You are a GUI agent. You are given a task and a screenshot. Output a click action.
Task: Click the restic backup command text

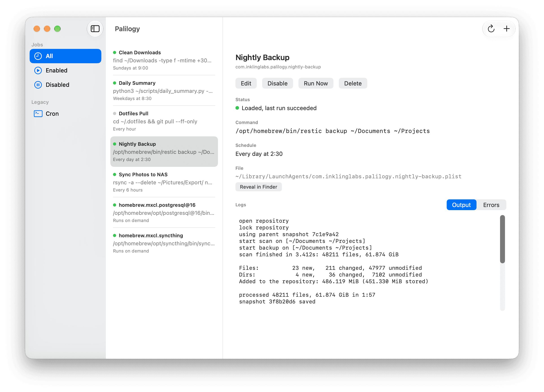pyautogui.click(x=333, y=131)
